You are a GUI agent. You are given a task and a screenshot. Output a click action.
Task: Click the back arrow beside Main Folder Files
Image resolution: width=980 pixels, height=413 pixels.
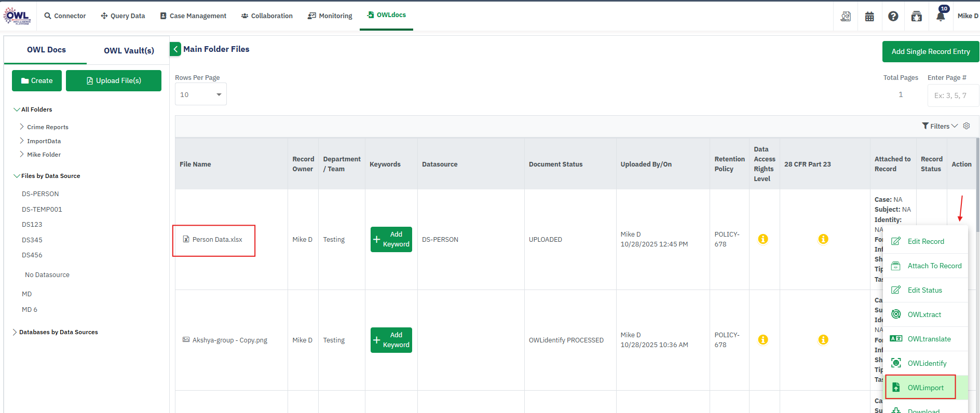coord(175,49)
